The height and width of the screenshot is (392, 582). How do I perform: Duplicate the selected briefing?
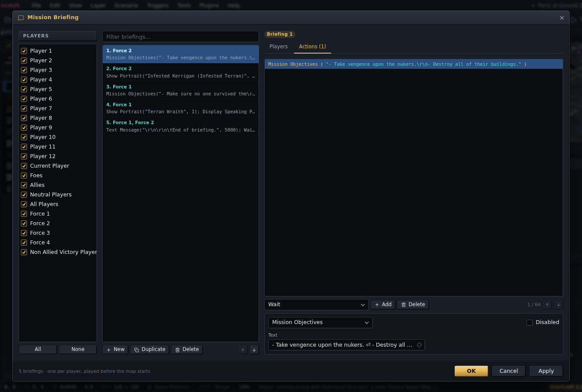pyautogui.click(x=150, y=350)
